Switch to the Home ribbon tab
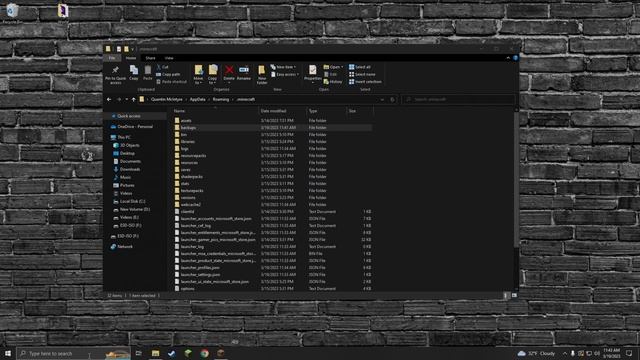Image resolution: width=640 pixels, height=360 pixels. coord(131,58)
